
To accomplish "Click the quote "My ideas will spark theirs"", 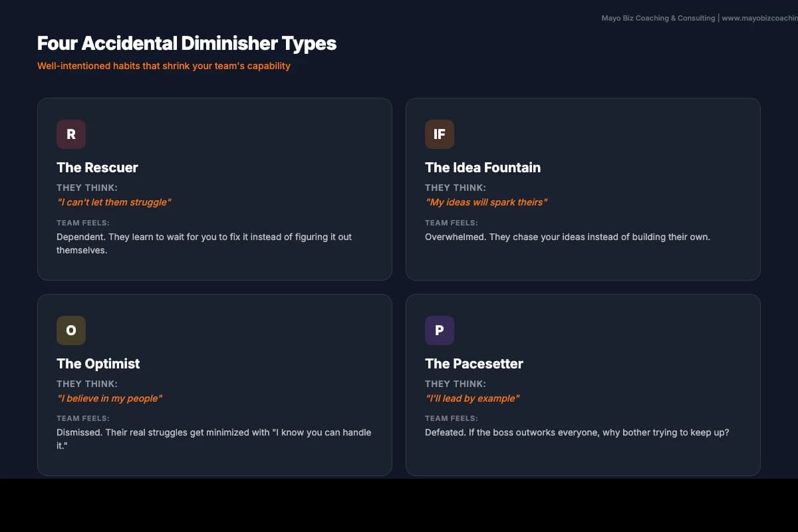I will [x=486, y=202].
